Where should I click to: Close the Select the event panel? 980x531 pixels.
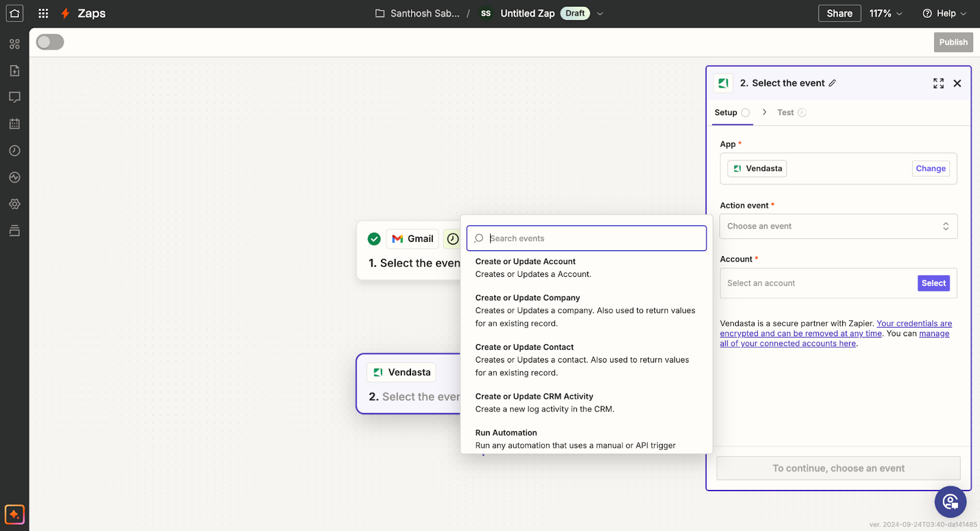957,83
